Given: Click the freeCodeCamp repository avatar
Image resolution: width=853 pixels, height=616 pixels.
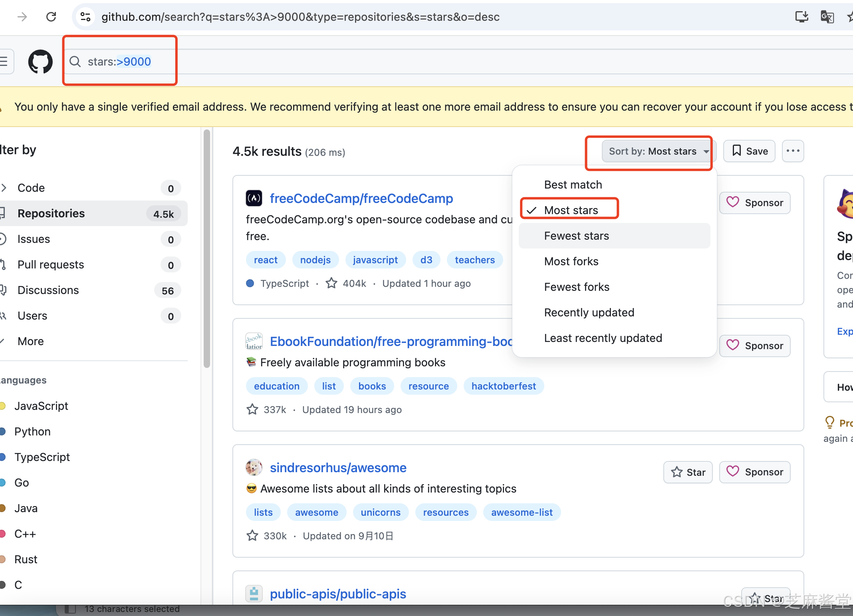Looking at the screenshot, I should pos(254,198).
